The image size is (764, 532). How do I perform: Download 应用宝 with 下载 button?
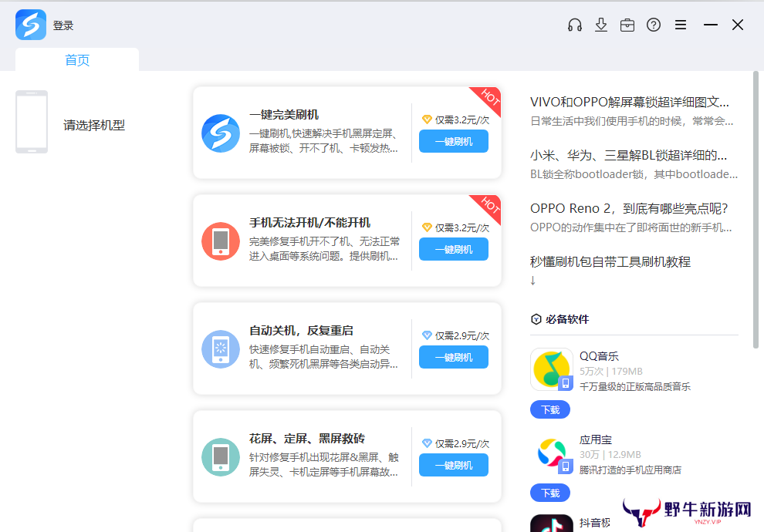pos(550,493)
